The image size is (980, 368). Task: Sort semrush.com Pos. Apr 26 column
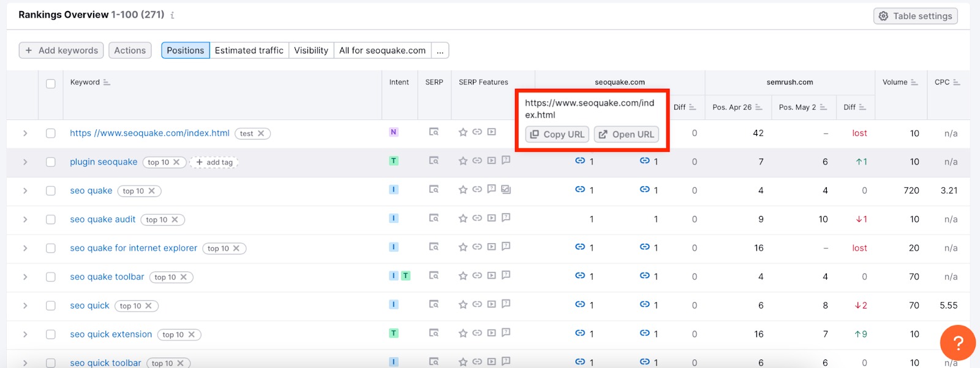[x=758, y=107]
